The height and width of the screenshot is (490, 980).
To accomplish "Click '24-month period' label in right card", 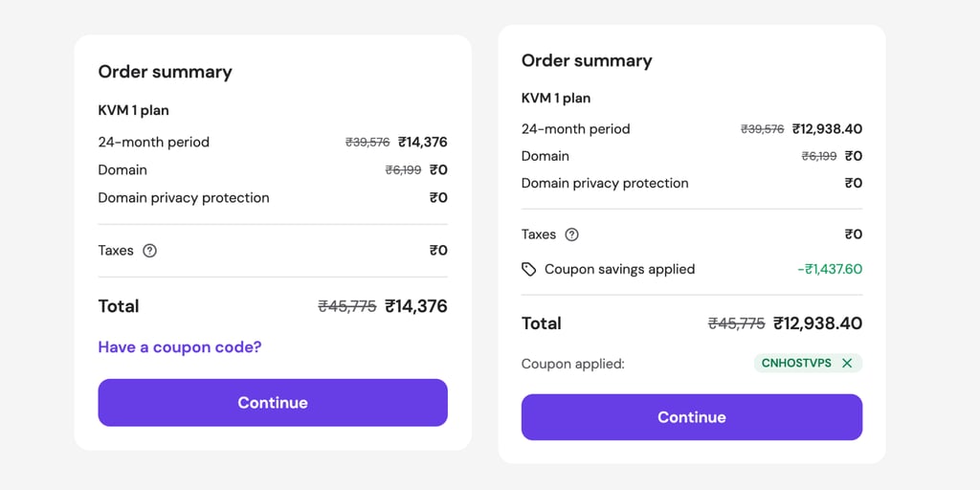I will [x=575, y=129].
